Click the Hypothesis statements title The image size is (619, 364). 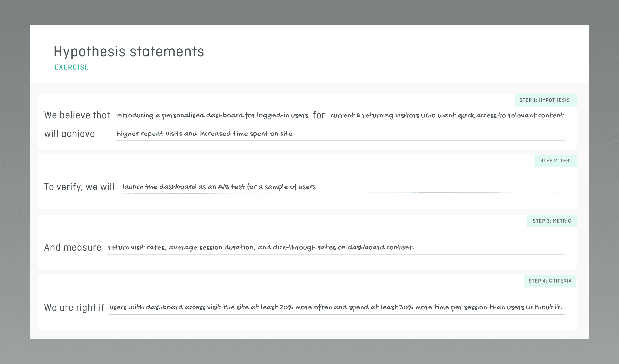pyautogui.click(x=129, y=52)
